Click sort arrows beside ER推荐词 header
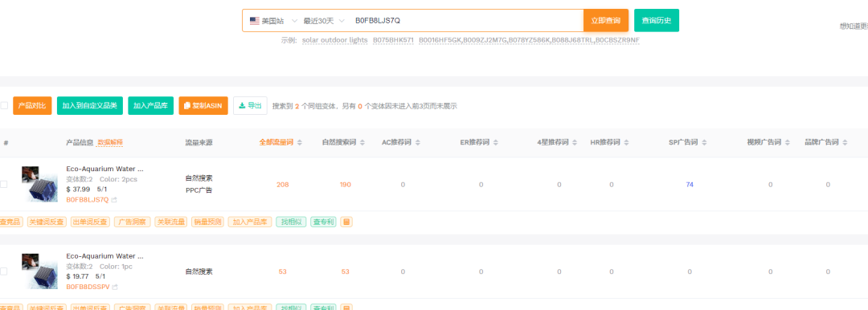Viewport: 868px width, 310px height. tap(497, 143)
